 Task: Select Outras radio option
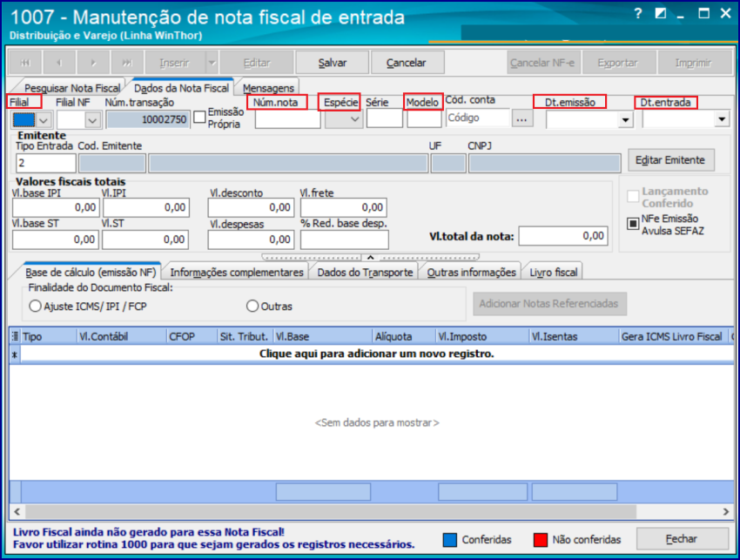pos(252,306)
